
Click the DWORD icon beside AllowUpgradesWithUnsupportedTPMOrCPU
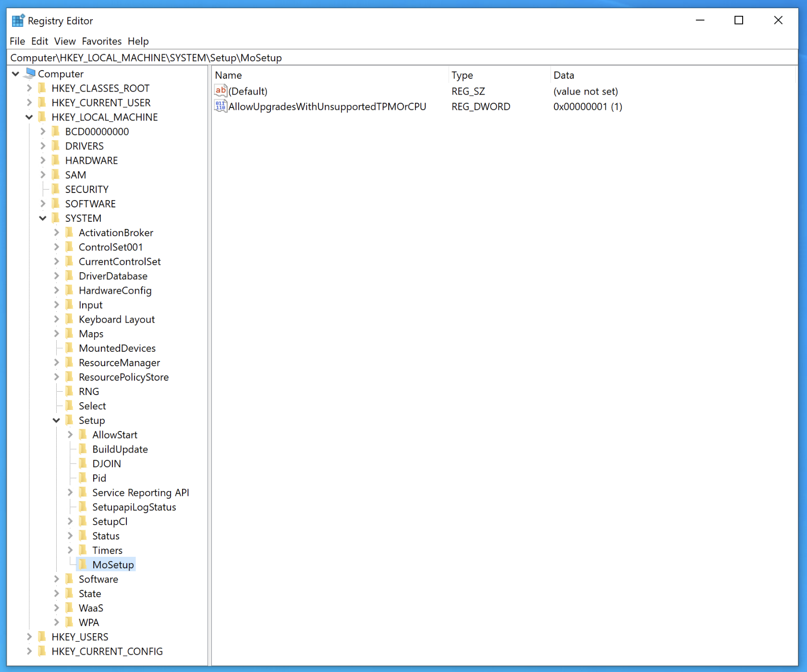point(220,106)
